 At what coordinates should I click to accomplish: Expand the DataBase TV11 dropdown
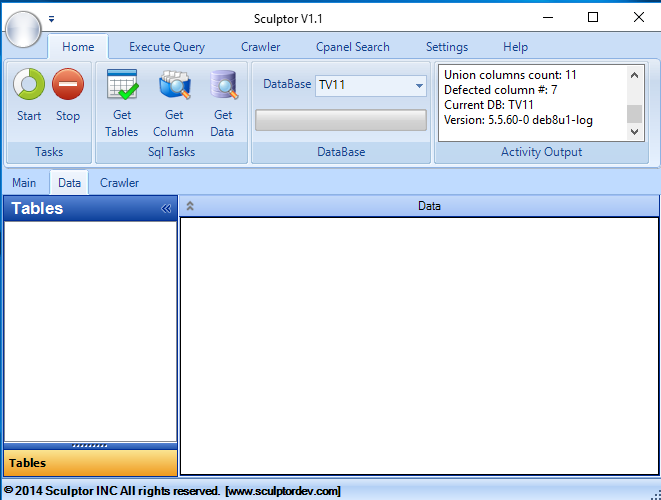[420, 86]
